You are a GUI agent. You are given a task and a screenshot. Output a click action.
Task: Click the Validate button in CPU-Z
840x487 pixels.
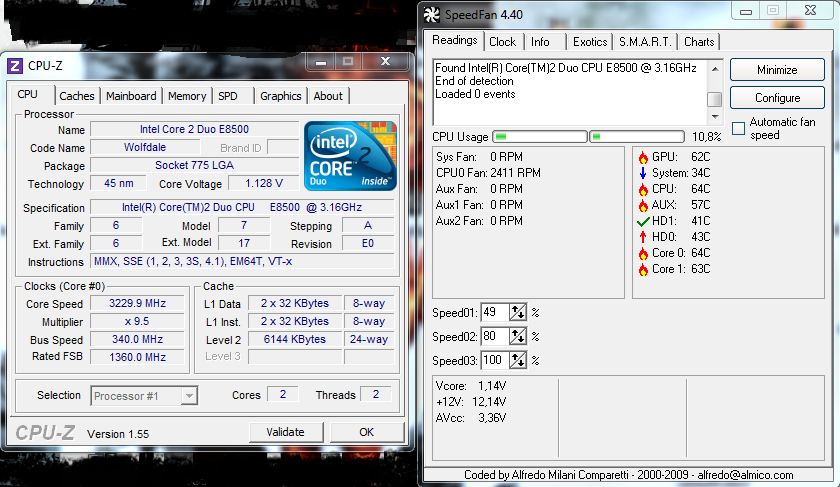286,432
